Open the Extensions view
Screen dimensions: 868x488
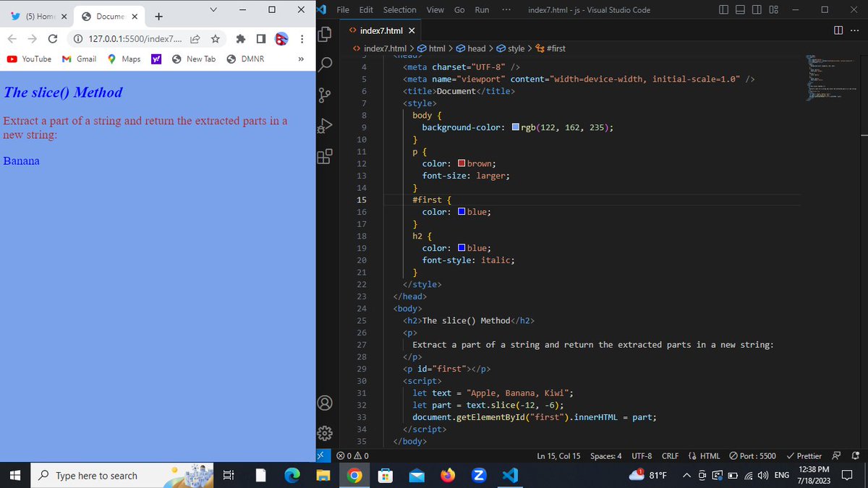[325, 156]
